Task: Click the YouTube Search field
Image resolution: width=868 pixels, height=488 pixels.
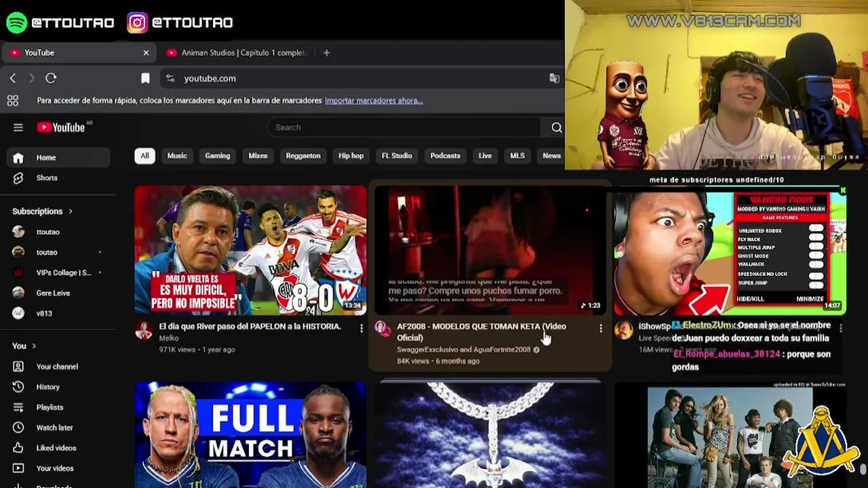Action: [x=405, y=127]
